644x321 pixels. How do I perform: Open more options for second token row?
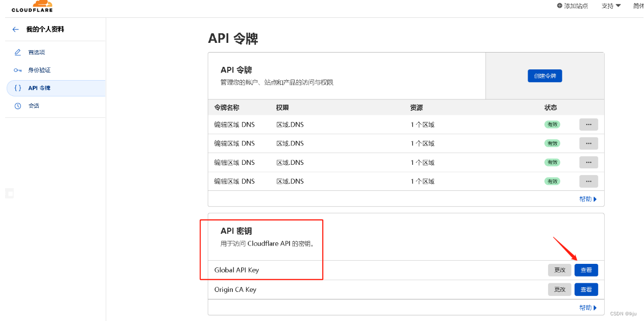coord(588,143)
